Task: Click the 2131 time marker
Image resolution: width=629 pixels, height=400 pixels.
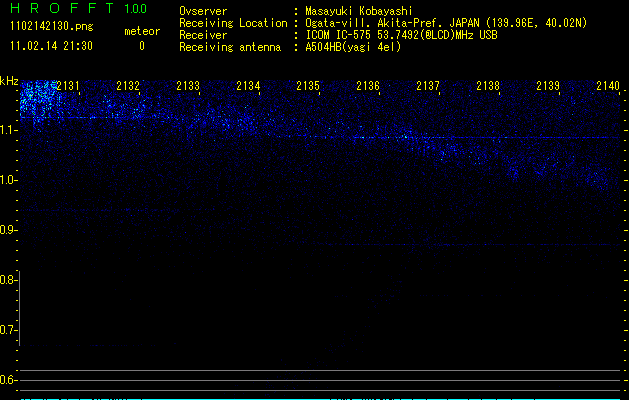Action: click(x=68, y=86)
